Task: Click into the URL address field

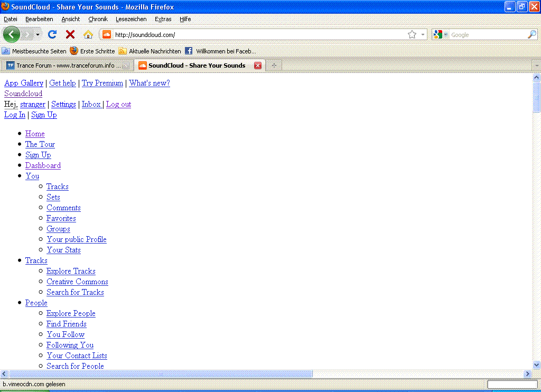Action: (259, 35)
